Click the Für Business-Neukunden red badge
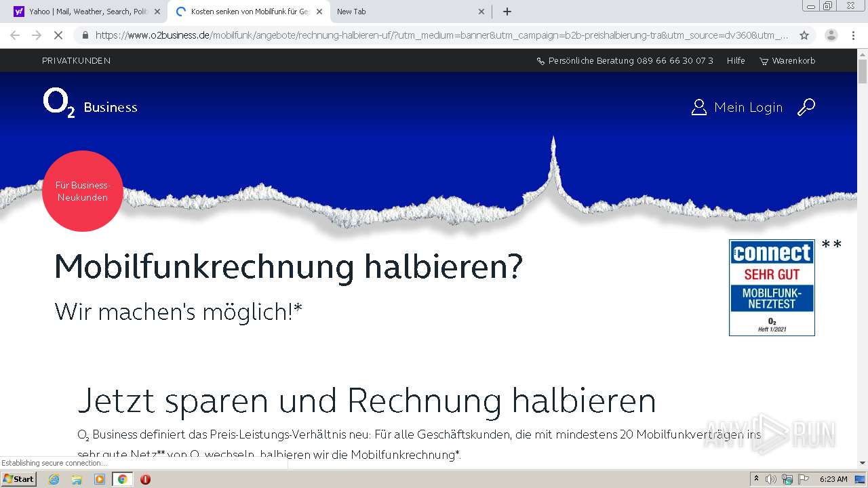The width and height of the screenshot is (868, 488). coord(82,191)
